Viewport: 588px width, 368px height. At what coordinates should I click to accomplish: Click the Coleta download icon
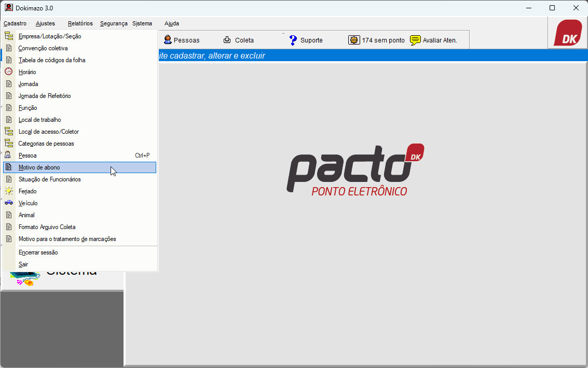tap(227, 40)
